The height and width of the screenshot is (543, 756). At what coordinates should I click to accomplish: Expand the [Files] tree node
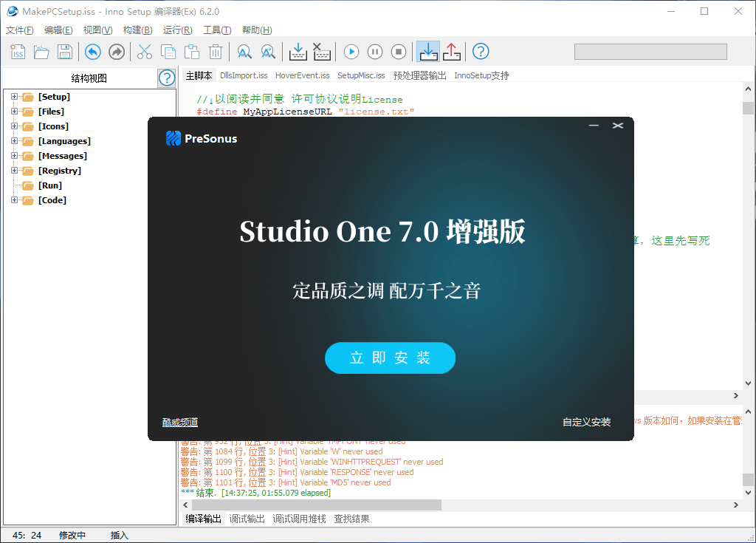click(x=15, y=112)
